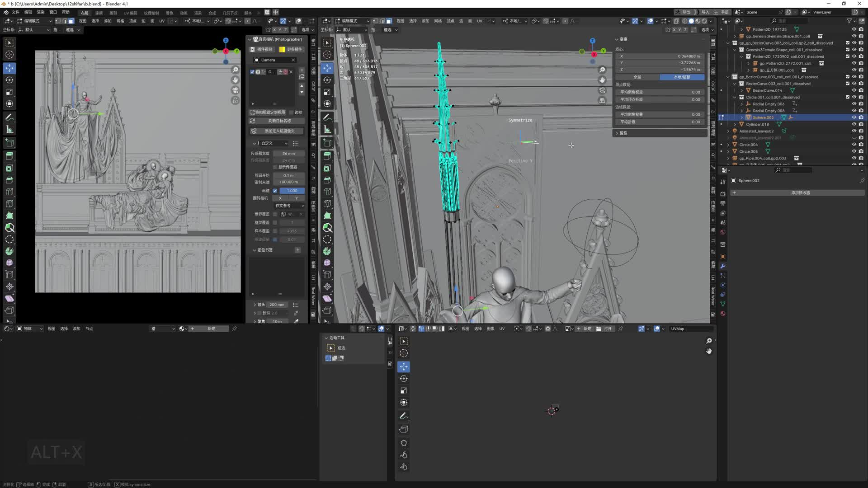Hide Sphere.002 with its eye icon

[x=853, y=117]
